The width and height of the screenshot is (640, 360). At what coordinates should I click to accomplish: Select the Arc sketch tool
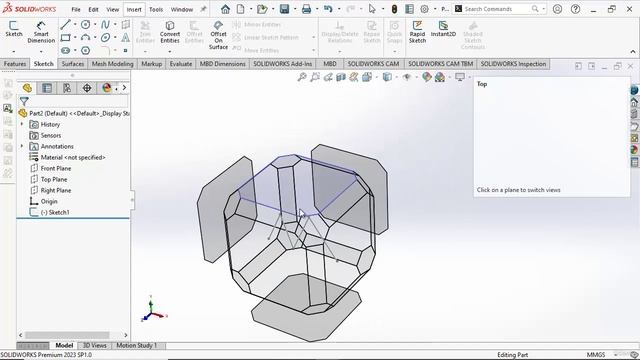[x=85, y=38]
